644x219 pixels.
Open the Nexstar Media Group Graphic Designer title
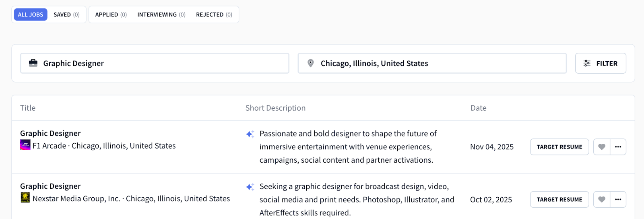click(50, 186)
